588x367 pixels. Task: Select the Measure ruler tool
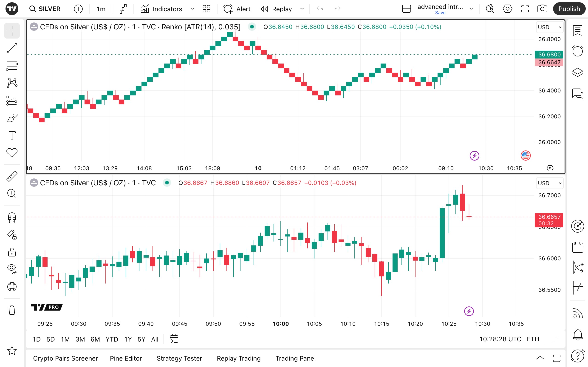[12, 176]
